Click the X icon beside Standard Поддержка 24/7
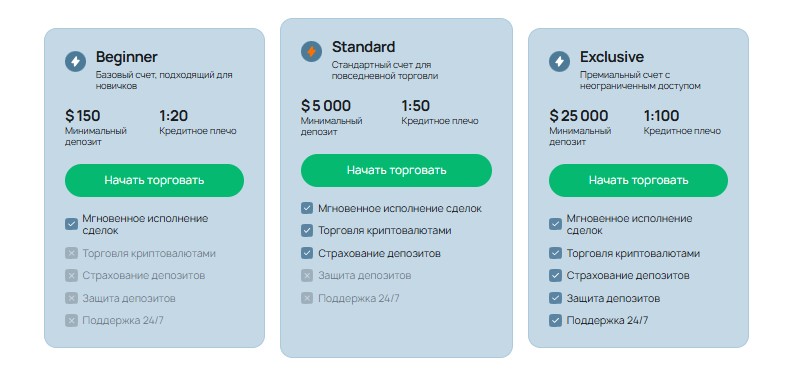803x377 pixels. coord(307,298)
